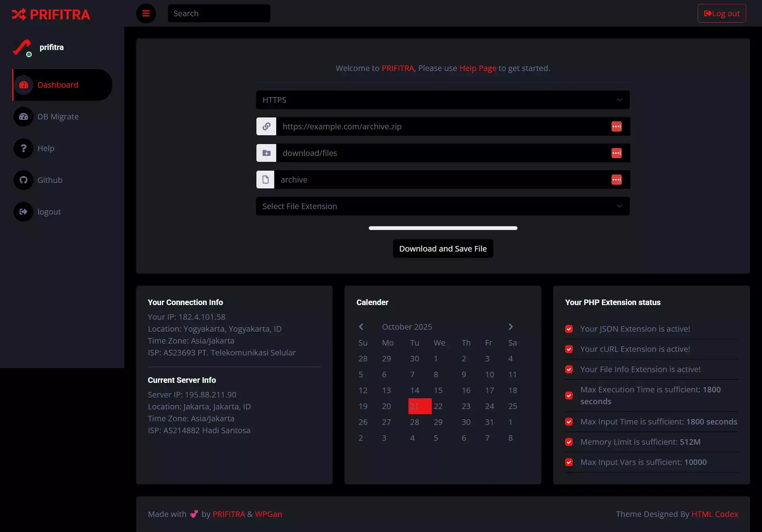Open the Dashboard menu item
Screen dimensions: 762x532
pyautogui.click(x=62, y=85)
